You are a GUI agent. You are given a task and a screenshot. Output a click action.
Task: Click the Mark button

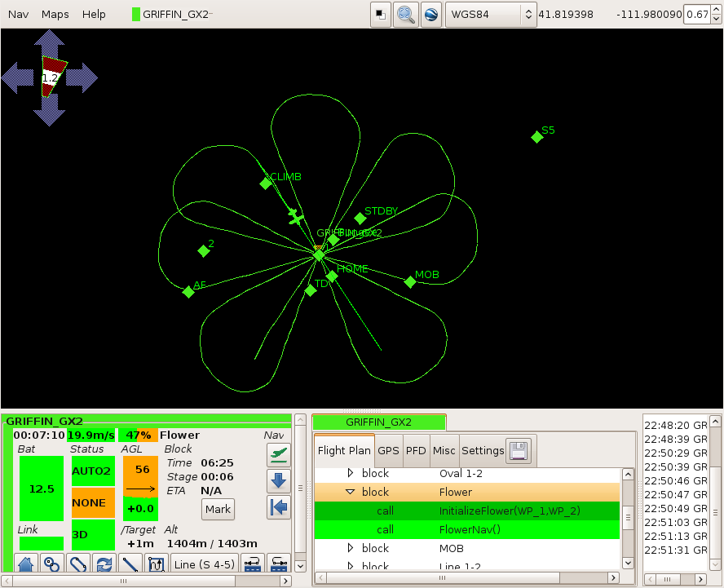coord(218,509)
